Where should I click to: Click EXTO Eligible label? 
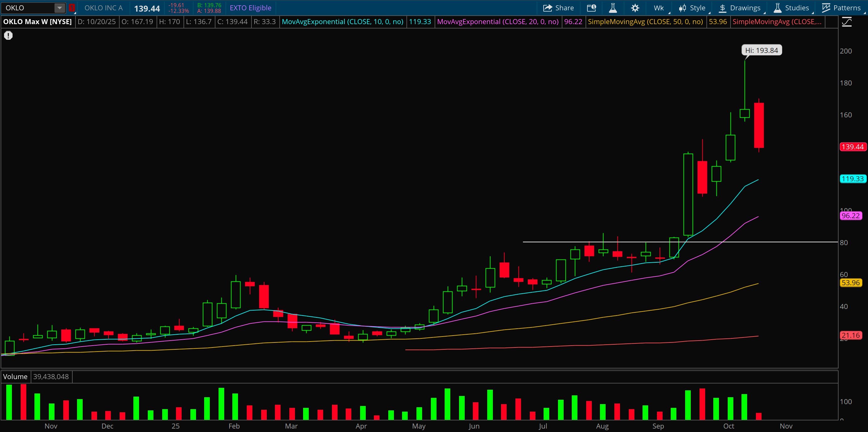point(251,8)
